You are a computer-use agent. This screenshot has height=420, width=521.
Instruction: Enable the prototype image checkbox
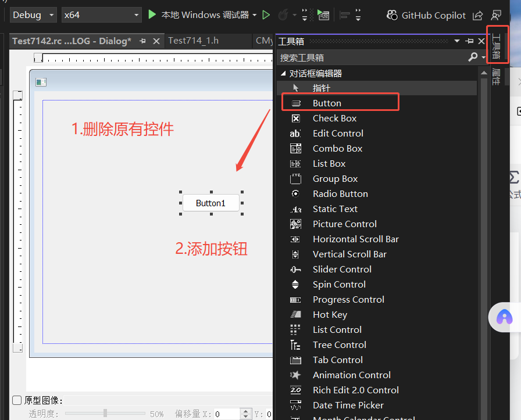pyautogui.click(x=17, y=400)
